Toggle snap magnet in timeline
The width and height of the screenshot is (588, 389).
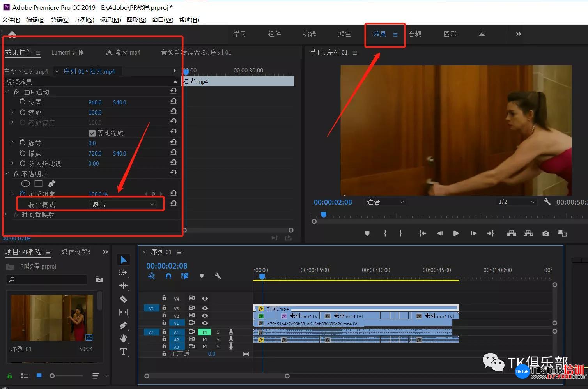(x=168, y=276)
